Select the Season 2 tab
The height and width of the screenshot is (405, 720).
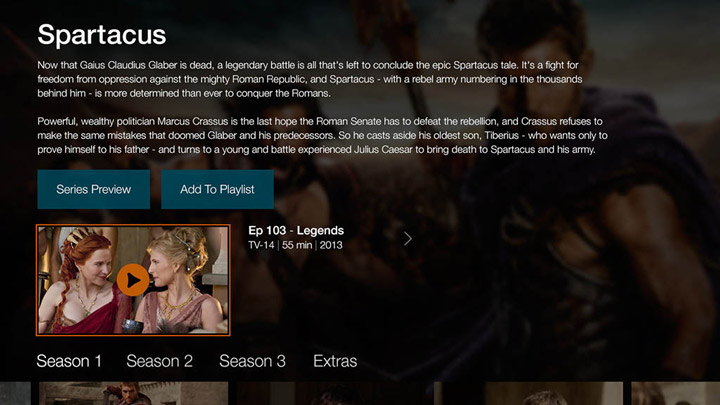[x=159, y=361]
